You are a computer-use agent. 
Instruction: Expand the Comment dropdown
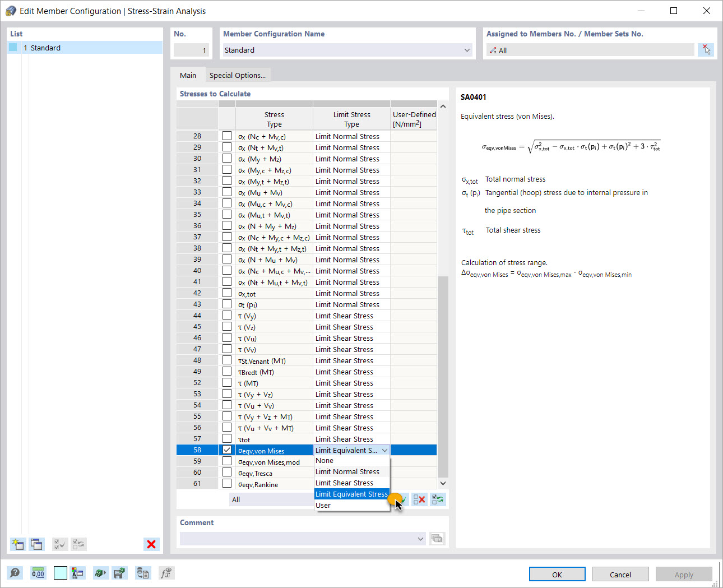coord(420,539)
